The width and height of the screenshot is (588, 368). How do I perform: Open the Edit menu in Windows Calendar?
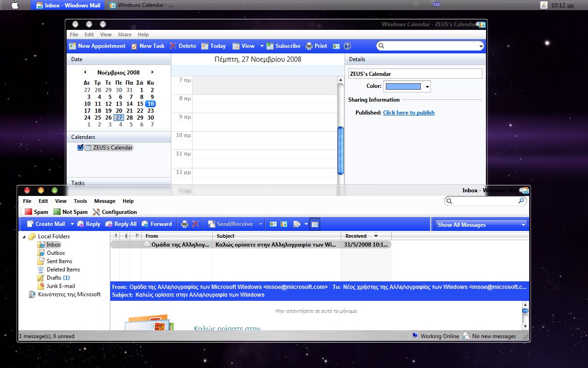[89, 34]
